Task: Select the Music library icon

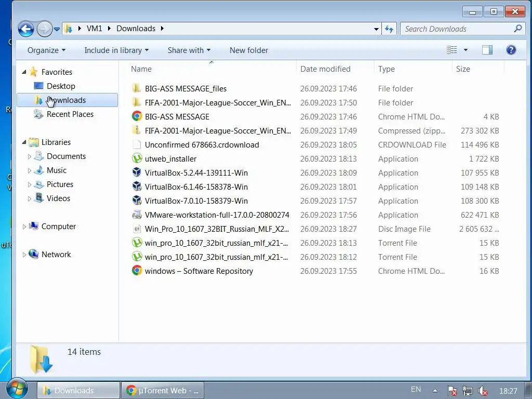Action: pos(39,170)
